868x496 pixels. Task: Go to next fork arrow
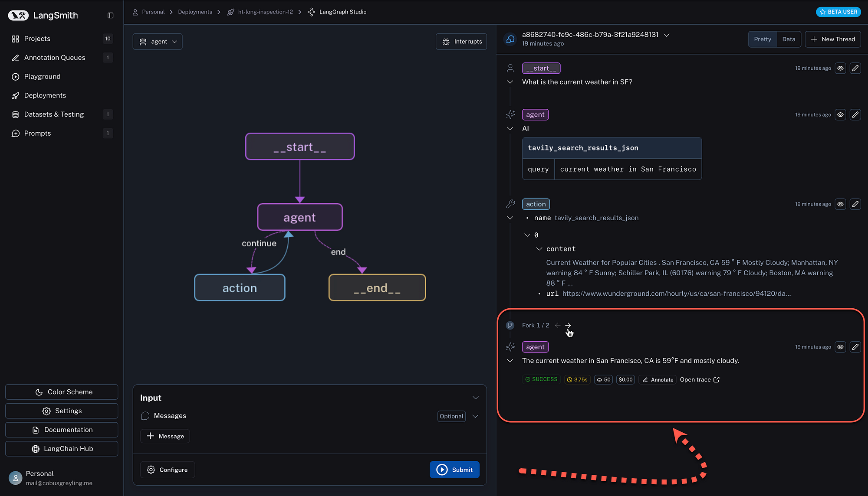click(568, 325)
